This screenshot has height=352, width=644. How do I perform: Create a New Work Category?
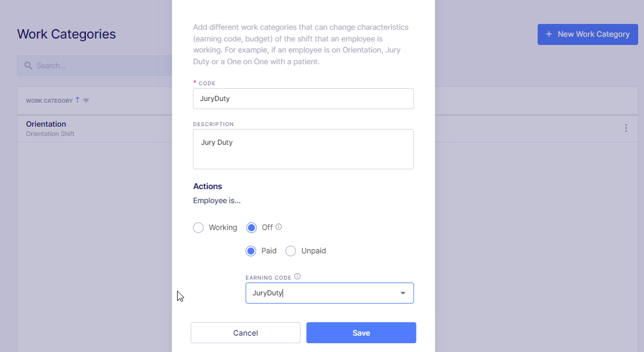pyautogui.click(x=587, y=34)
